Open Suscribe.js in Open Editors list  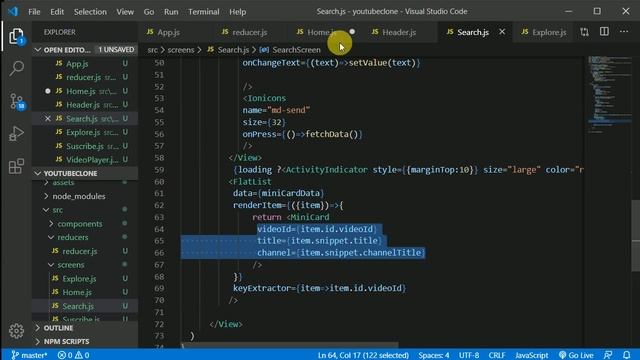pyautogui.click(x=85, y=146)
